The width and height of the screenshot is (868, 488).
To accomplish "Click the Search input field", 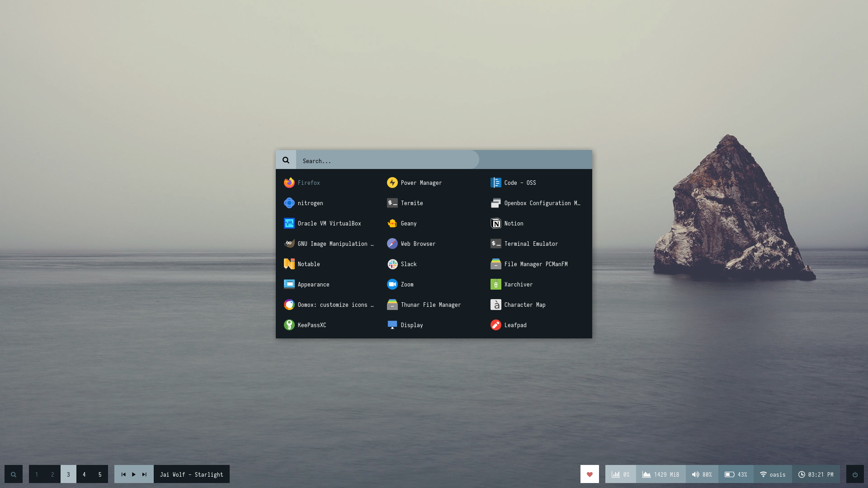I will point(387,160).
